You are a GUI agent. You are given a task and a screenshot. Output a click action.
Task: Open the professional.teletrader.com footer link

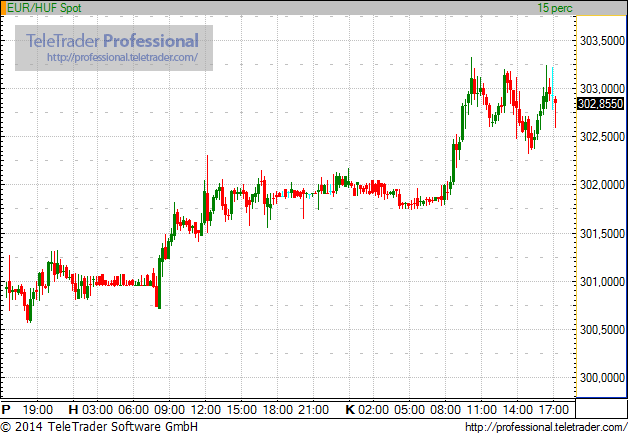(546, 428)
